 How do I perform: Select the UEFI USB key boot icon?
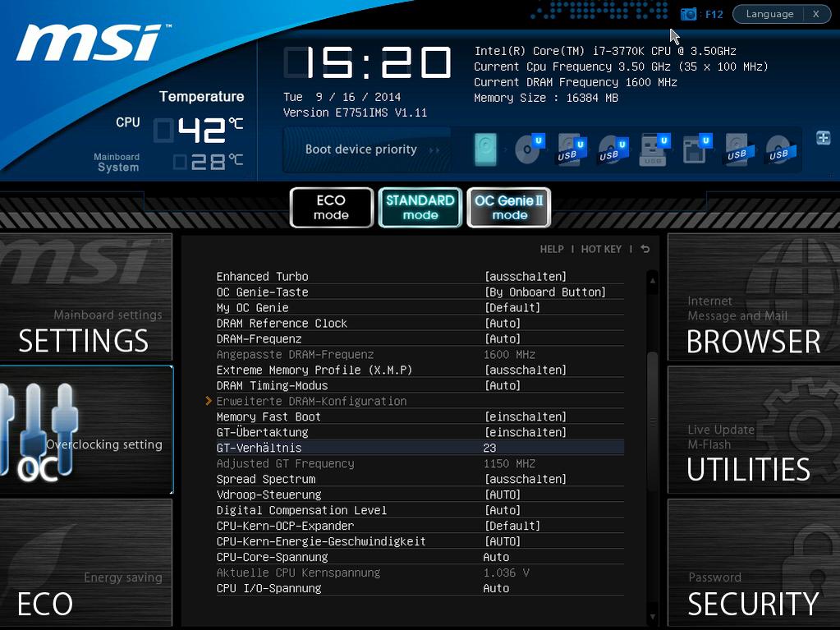pyautogui.click(x=654, y=149)
